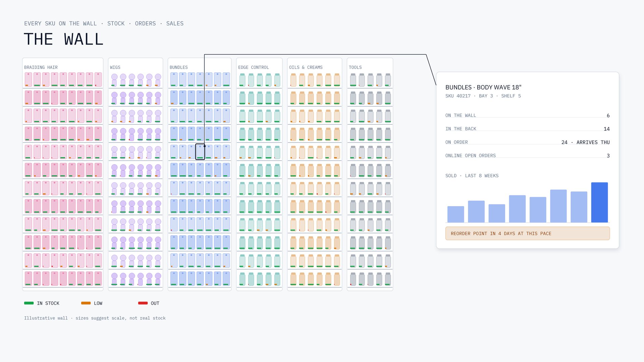Click first pack on top Braiding Hair shelf
Image resolution: width=644 pixels, height=362 pixels.
pos(29,79)
